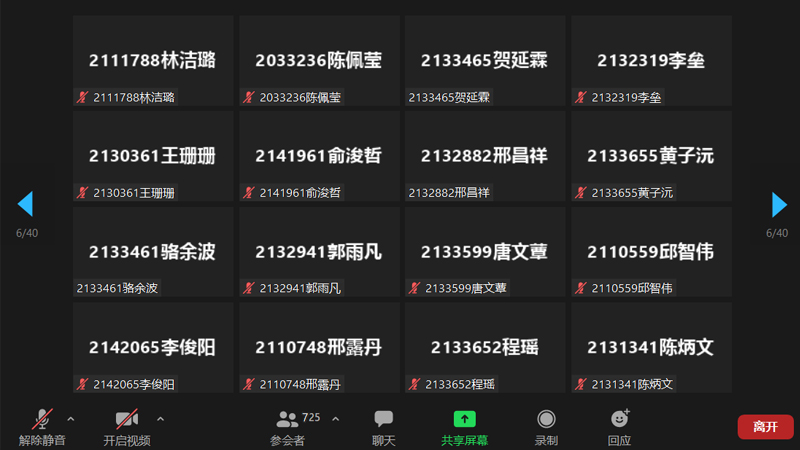Expand audio options arrow beside 解除静音
800x450 pixels.
click(x=70, y=419)
